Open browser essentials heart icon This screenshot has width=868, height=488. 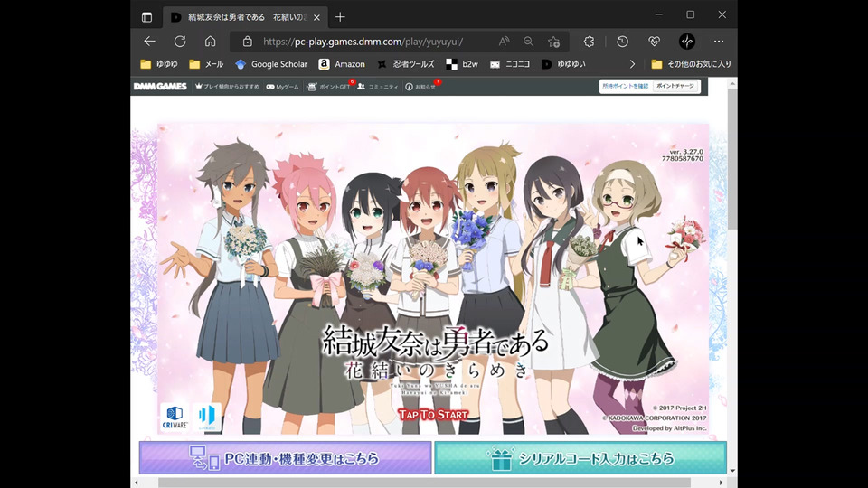click(x=655, y=42)
